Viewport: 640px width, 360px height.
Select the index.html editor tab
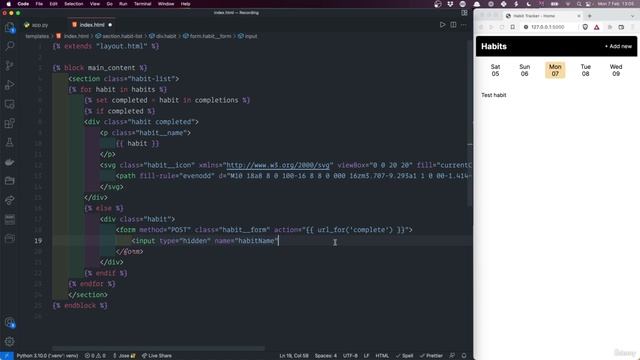point(92,25)
